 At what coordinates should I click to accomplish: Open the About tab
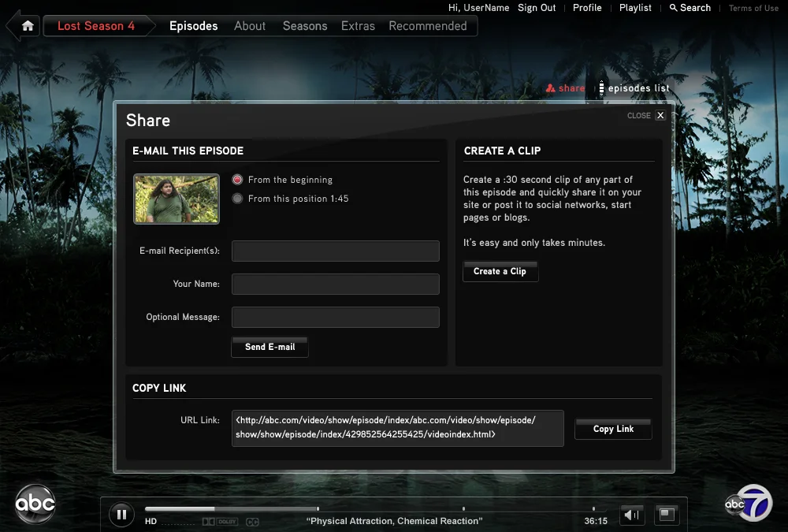(250, 26)
